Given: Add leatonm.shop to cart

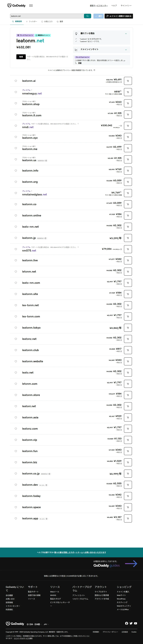Looking at the screenshot, I should (128, 103).
